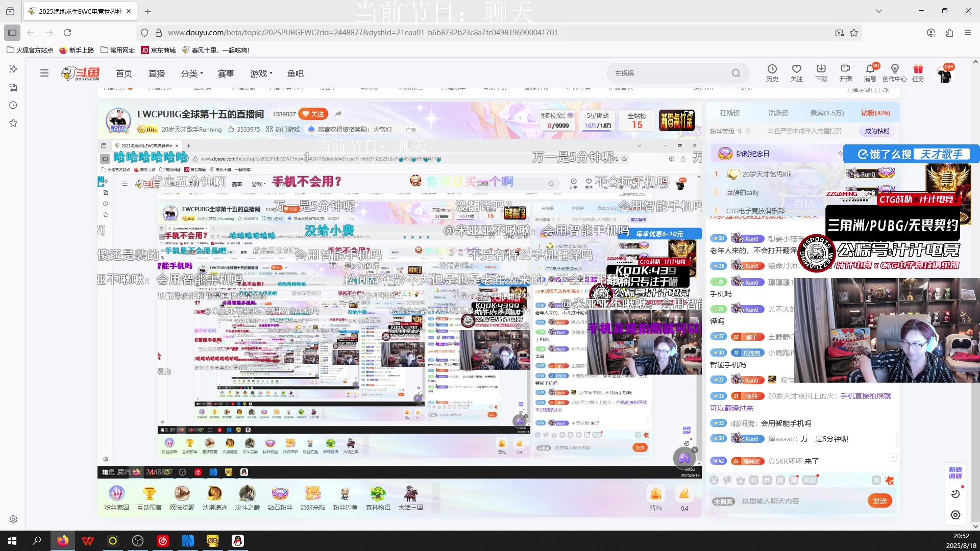The image size is (980, 551).
Task: Go to 首页 navigation item
Action: 124,73
